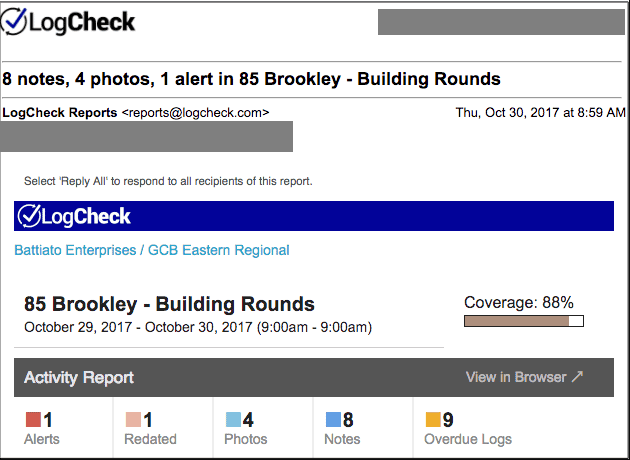This screenshot has width=630, height=460.
Task: Click the light blue Photos square icon
Action: click(x=233, y=419)
